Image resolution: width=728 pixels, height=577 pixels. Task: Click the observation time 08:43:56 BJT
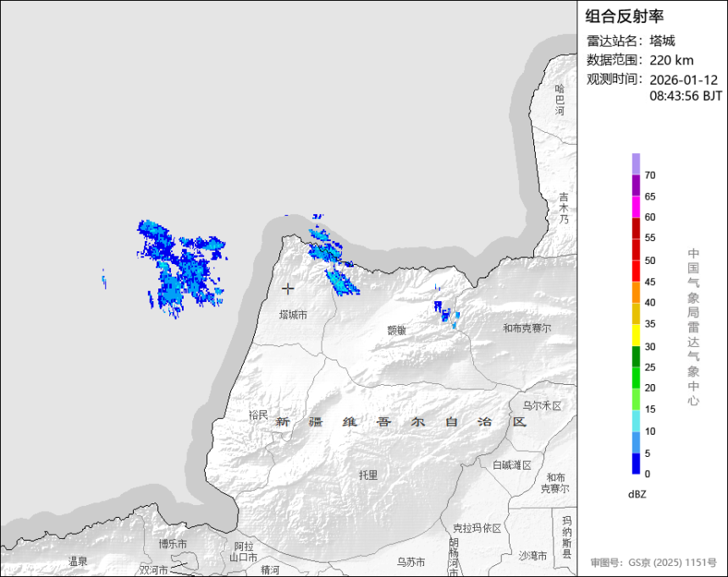(x=686, y=96)
